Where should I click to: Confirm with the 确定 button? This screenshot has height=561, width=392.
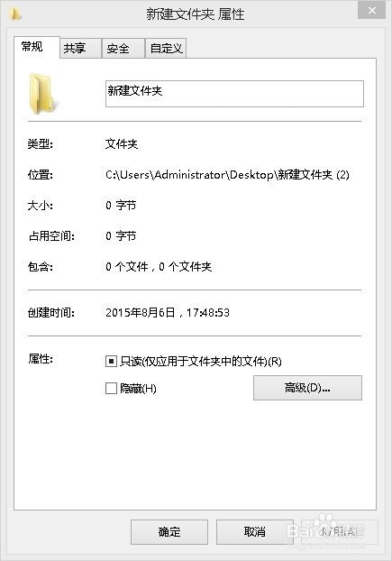point(169,532)
